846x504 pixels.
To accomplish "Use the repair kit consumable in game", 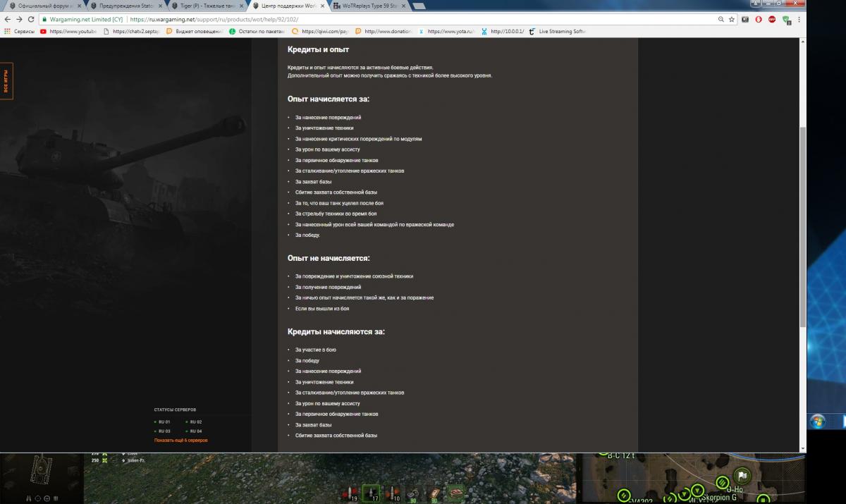I will click(415, 494).
